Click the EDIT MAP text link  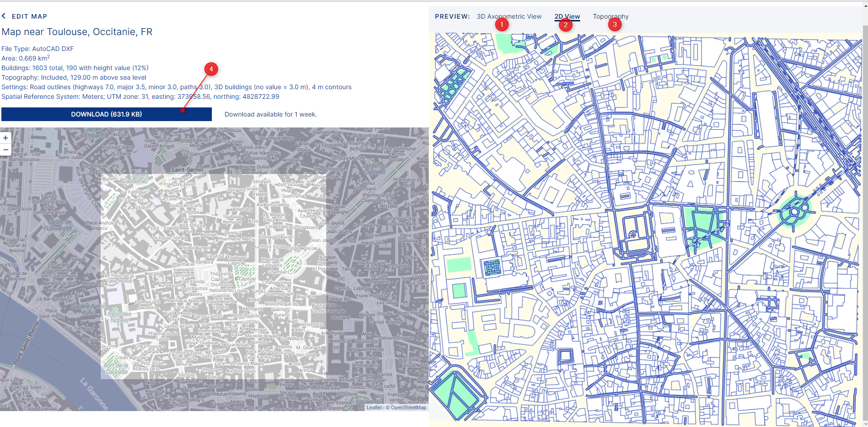(x=29, y=16)
